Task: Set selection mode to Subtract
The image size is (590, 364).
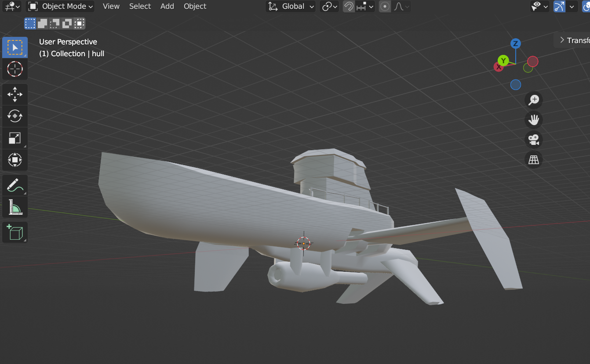Action: [55, 23]
